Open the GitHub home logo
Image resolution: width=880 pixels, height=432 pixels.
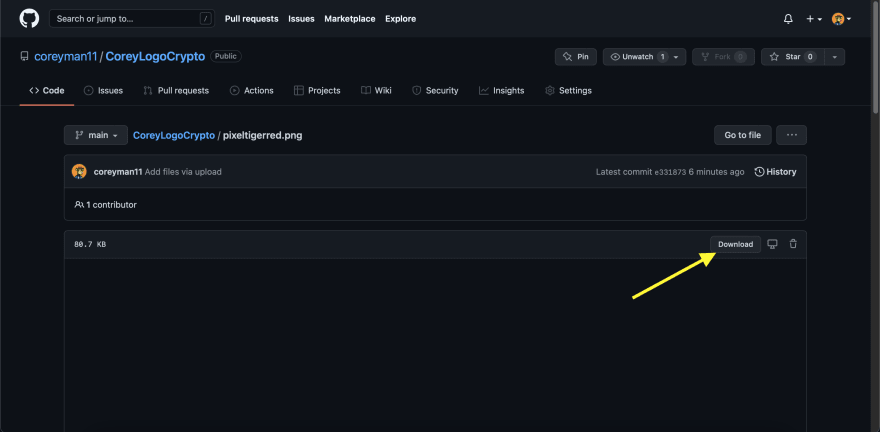(x=29, y=19)
